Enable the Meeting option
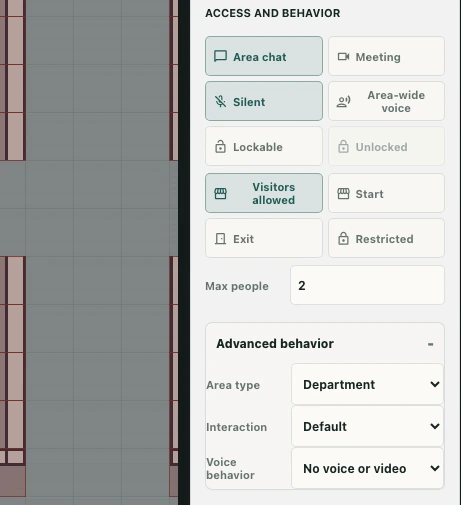 coord(386,56)
